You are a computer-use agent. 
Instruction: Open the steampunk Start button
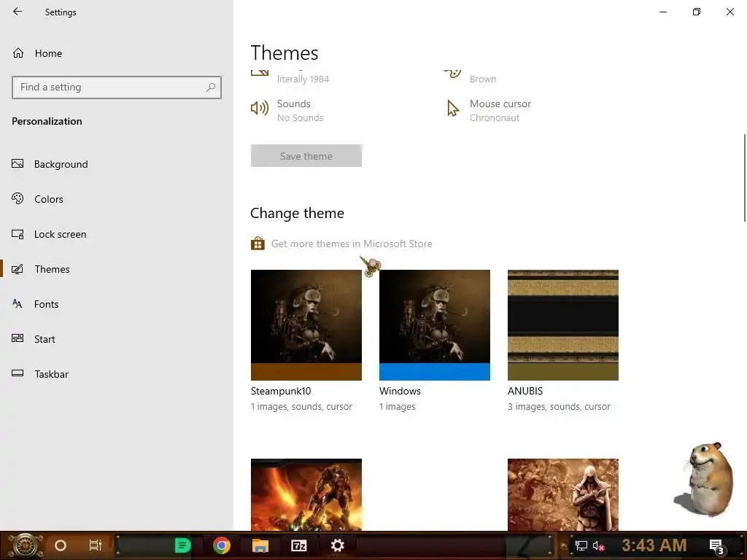[x=25, y=545]
